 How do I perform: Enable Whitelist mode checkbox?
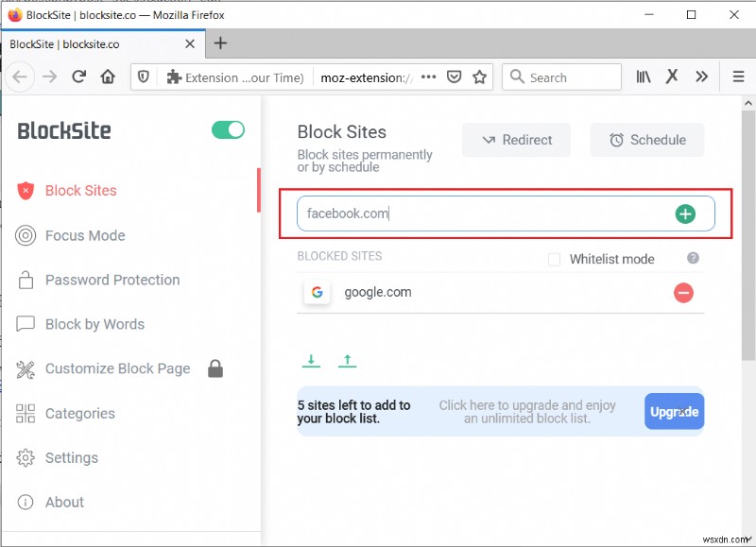(554, 259)
